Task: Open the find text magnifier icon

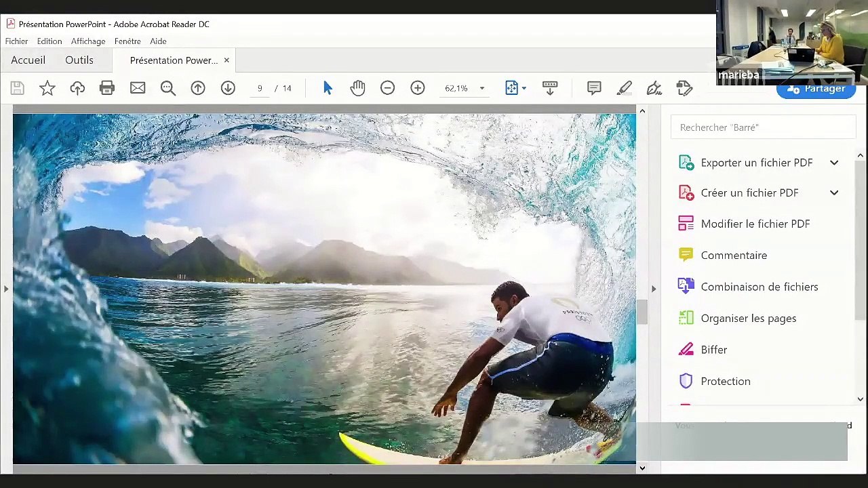Action: pyautogui.click(x=168, y=88)
